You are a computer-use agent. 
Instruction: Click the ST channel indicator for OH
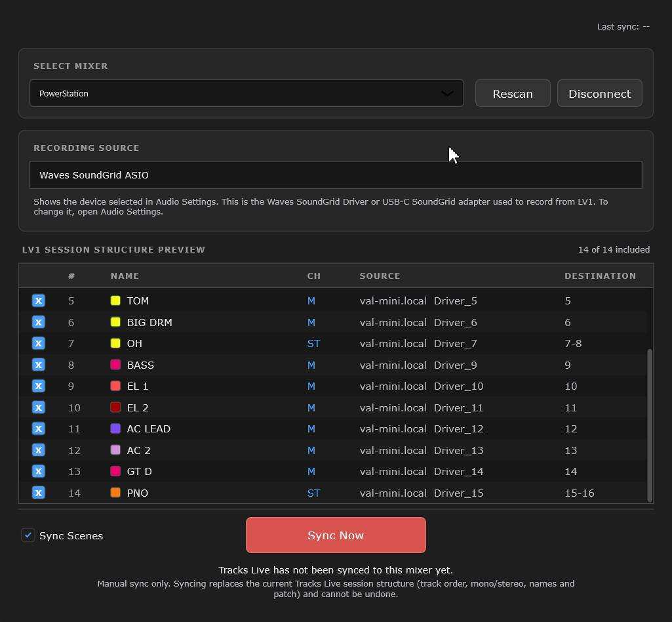coord(313,344)
